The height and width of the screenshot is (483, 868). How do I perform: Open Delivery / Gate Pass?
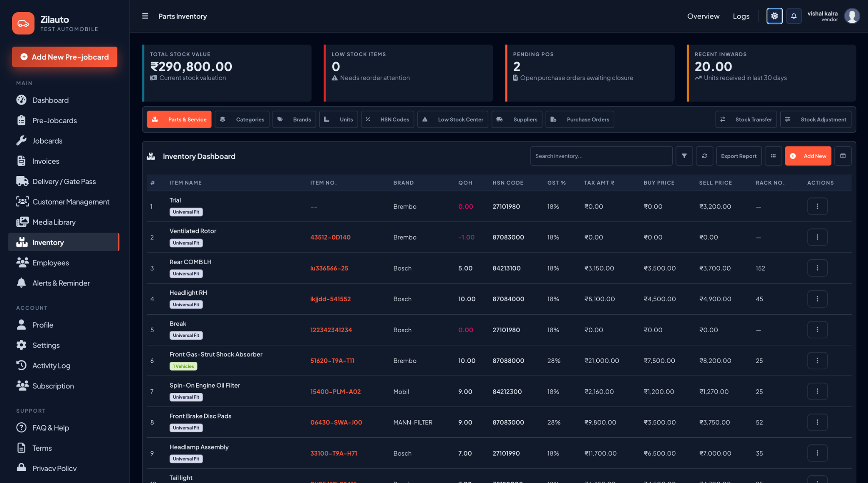click(x=64, y=181)
